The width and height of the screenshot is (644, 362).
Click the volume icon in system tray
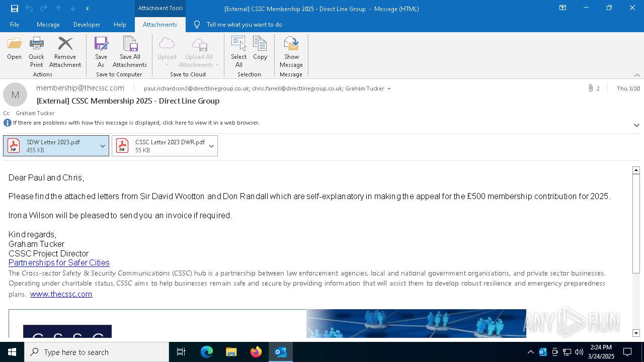coord(579,352)
